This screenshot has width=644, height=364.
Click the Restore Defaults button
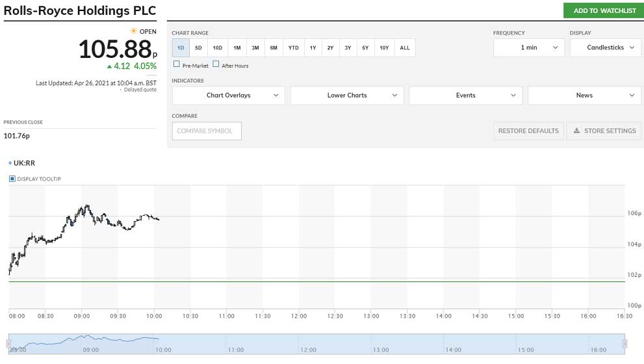528,131
